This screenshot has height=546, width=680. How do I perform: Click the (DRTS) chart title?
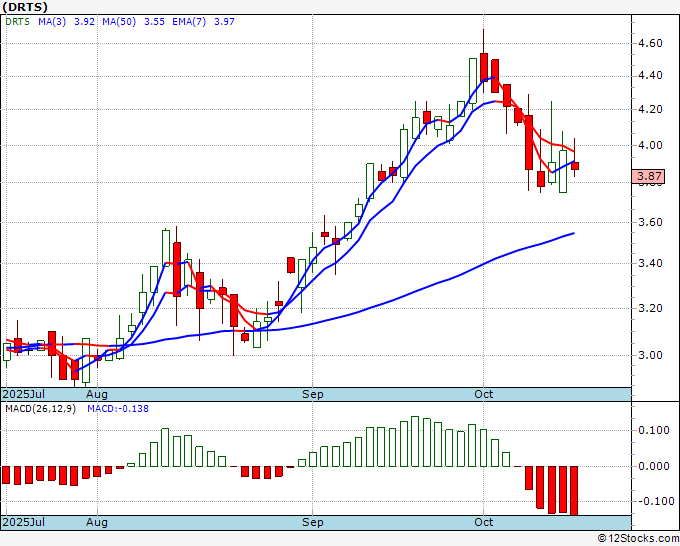(25, 7)
